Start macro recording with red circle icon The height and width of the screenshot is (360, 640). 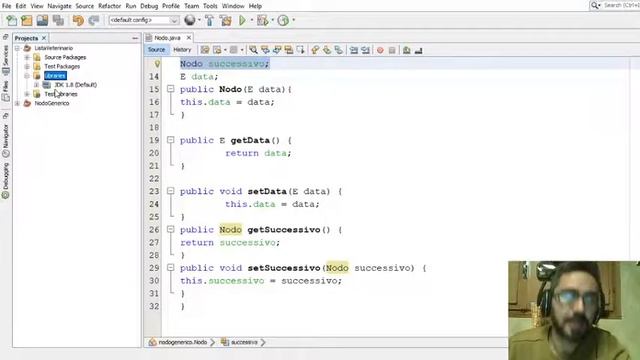[380, 50]
